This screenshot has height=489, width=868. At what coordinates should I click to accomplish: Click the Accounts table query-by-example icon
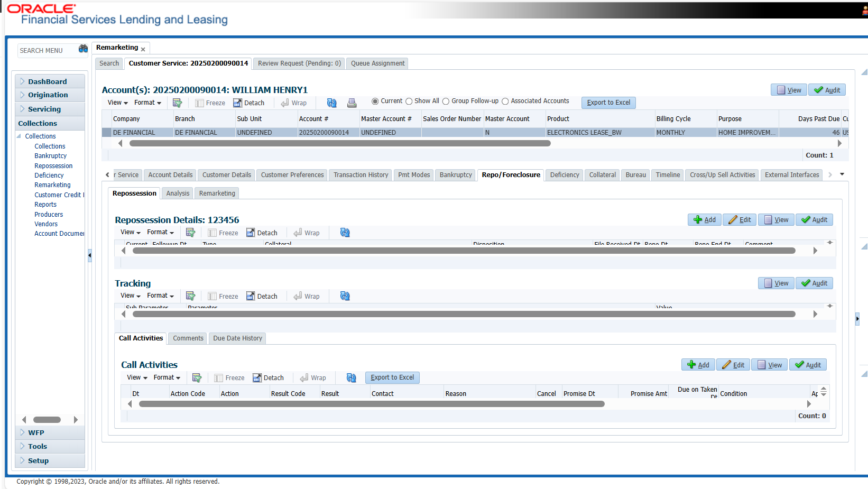tap(178, 103)
